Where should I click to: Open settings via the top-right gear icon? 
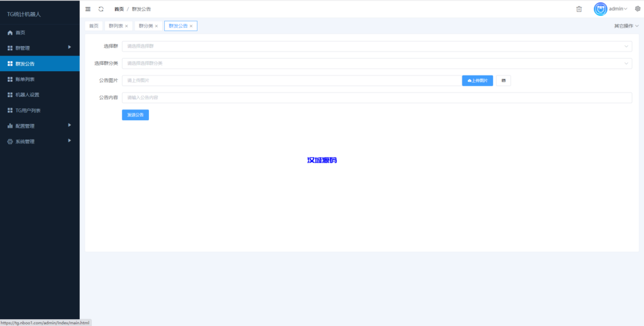[637, 9]
